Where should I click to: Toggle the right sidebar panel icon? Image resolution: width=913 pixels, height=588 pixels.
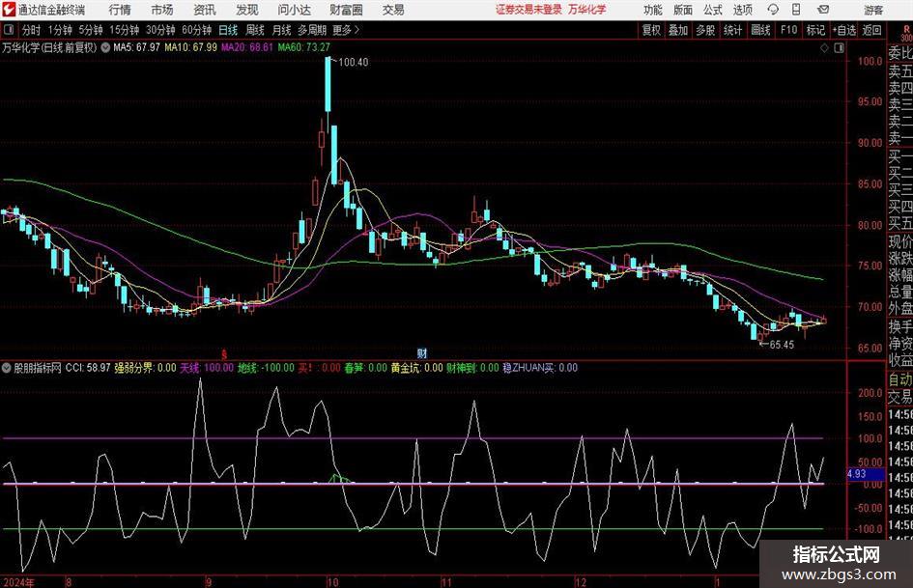pyautogui.click(x=839, y=48)
